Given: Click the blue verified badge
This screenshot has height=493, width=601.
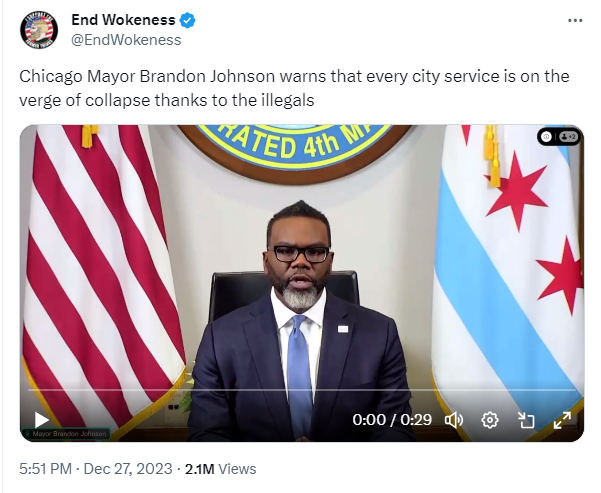Looking at the screenshot, I should click(x=187, y=20).
